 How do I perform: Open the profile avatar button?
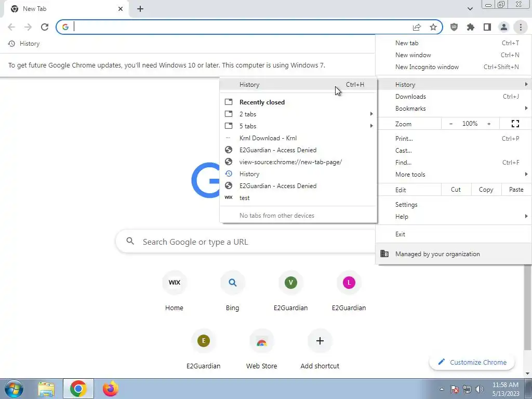(504, 27)
